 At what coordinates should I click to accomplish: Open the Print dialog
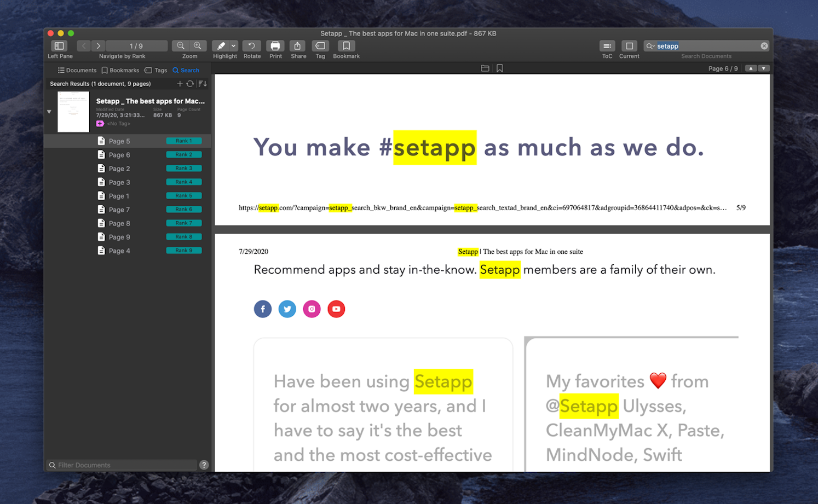point(275,46)
